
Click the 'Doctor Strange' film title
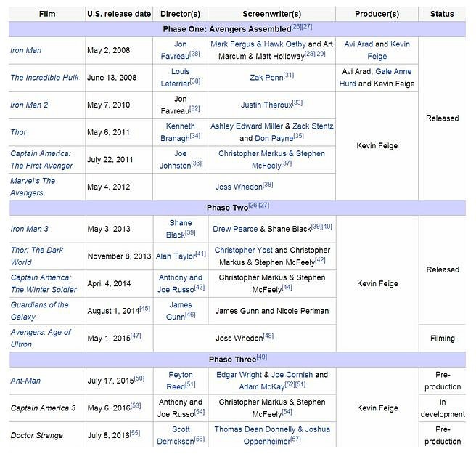coord(37,435)
